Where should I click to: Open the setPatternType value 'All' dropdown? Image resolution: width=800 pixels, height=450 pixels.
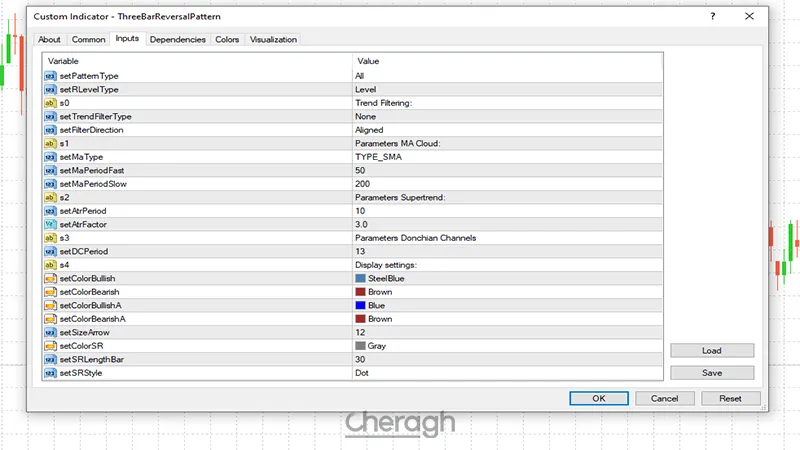click(x=507, y=76)
